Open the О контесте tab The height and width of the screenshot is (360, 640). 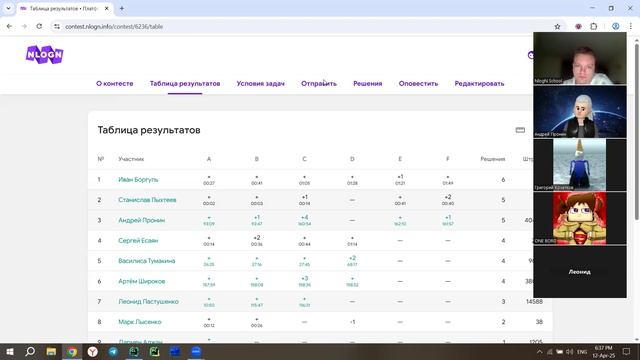pos(115,83)
